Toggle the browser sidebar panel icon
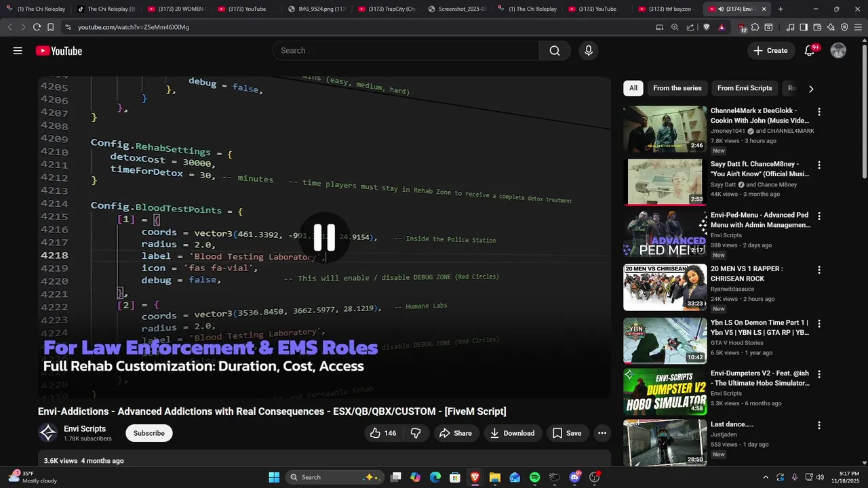868x488 pixels. [x=804, y=27]
